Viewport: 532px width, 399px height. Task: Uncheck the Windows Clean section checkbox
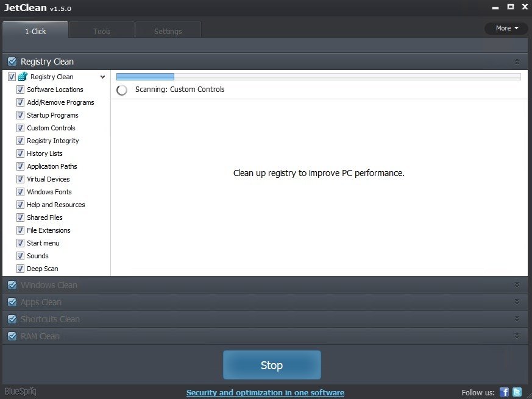(x=12, y=285)
